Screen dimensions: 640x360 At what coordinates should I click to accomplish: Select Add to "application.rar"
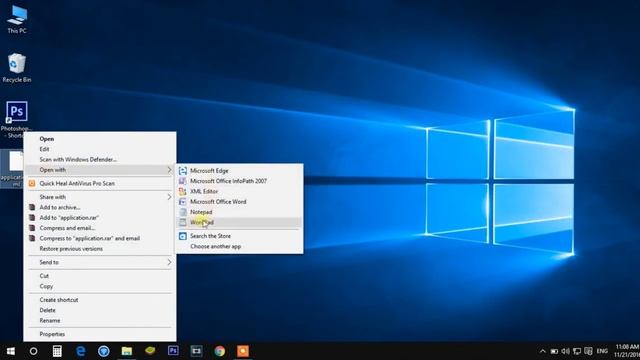(x=100, y=218)
